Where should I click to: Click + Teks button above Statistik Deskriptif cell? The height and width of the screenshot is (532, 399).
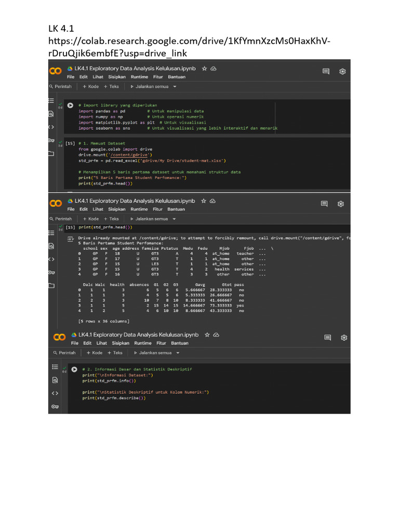(115, 353)
